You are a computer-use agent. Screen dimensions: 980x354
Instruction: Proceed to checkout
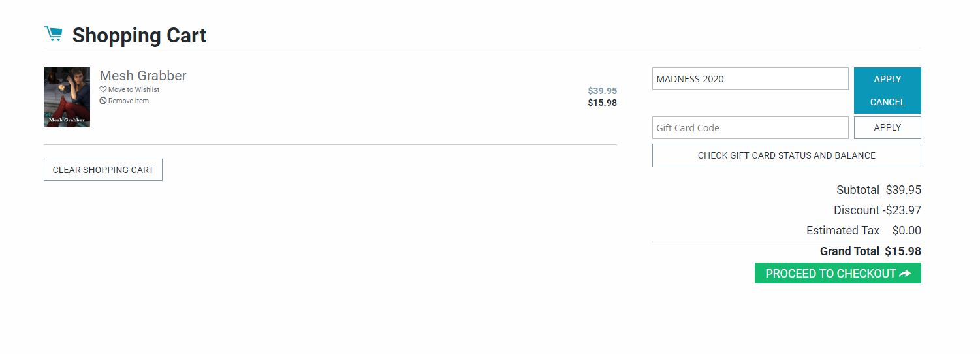point(830,274)
